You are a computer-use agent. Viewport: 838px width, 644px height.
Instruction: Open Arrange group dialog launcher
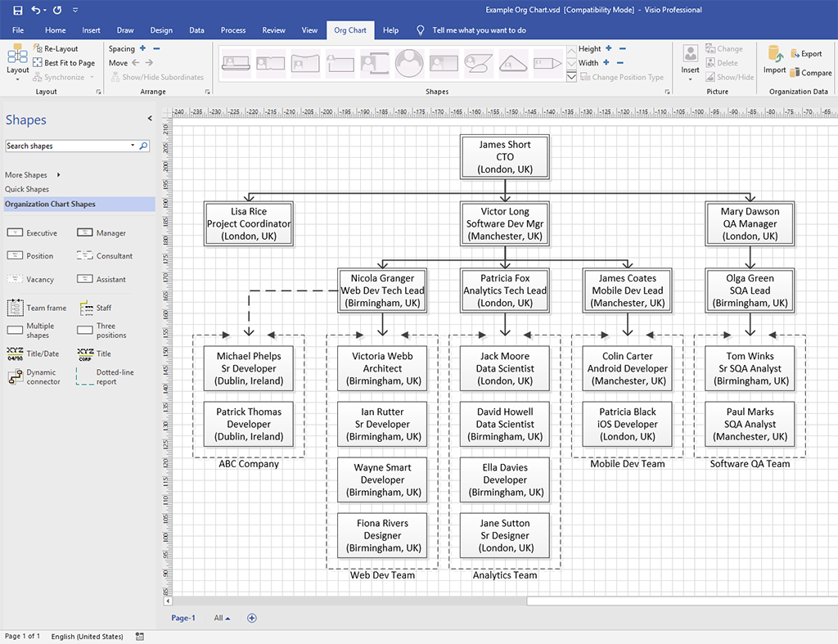207,92
